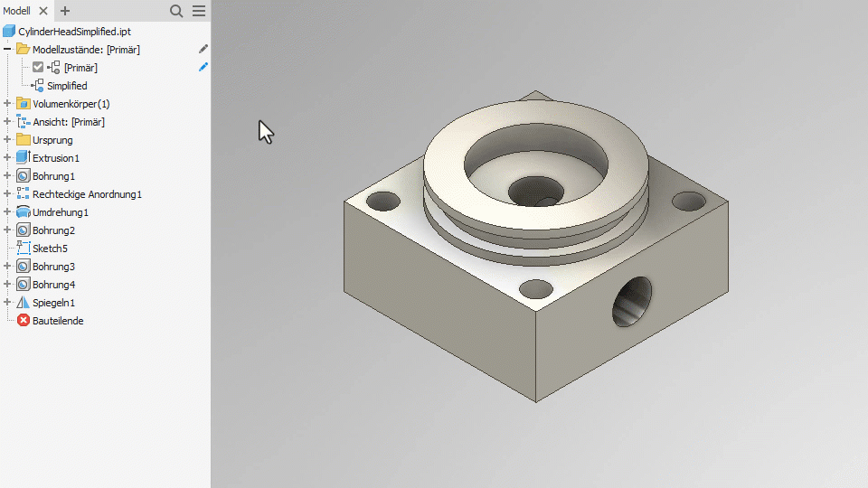Click the CylinderHeadSimplified.ipt file name
The width and height of the screenshot is (868, 488).
click(75, 32)
